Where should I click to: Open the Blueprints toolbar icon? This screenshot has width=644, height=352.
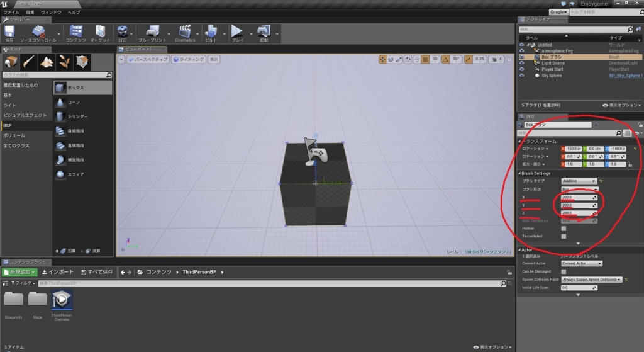click(x=152, y=33)
